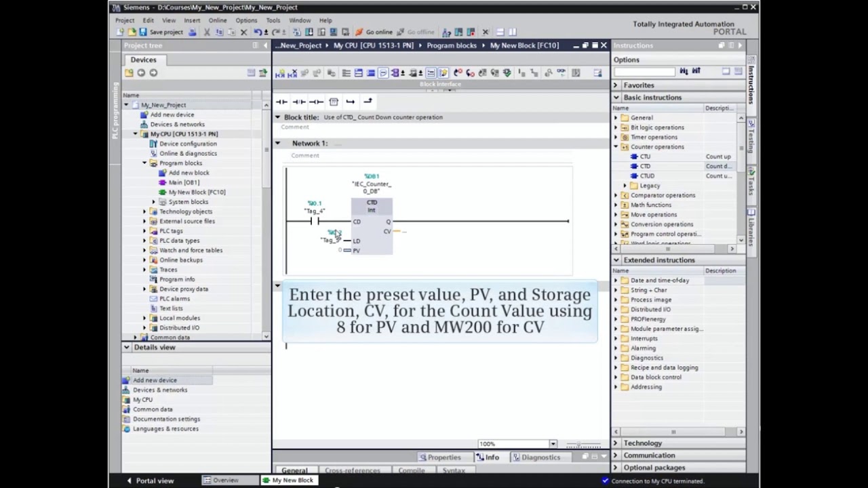
Task: Insert a normally closed contact from favorites
Action: (299, 102)
